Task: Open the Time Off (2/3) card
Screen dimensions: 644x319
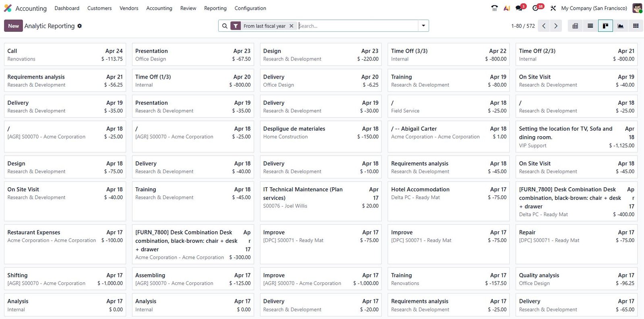Action: [x=576, y=54]
